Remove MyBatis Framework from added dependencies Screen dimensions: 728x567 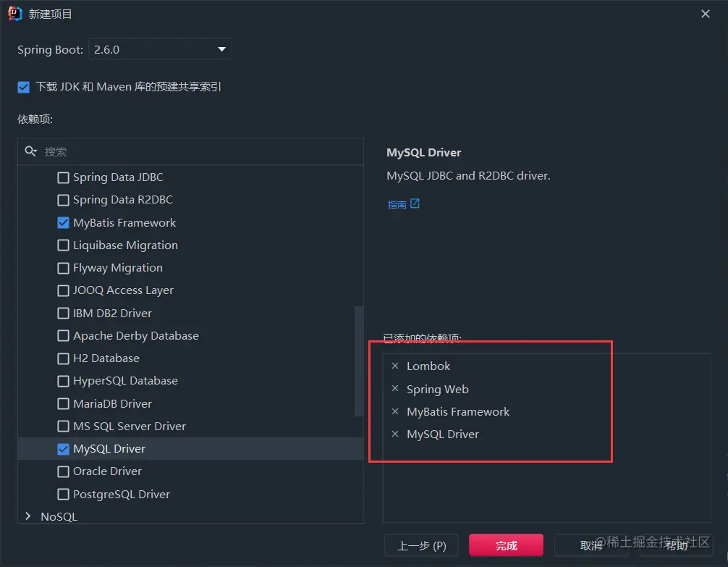pos(395,411)
